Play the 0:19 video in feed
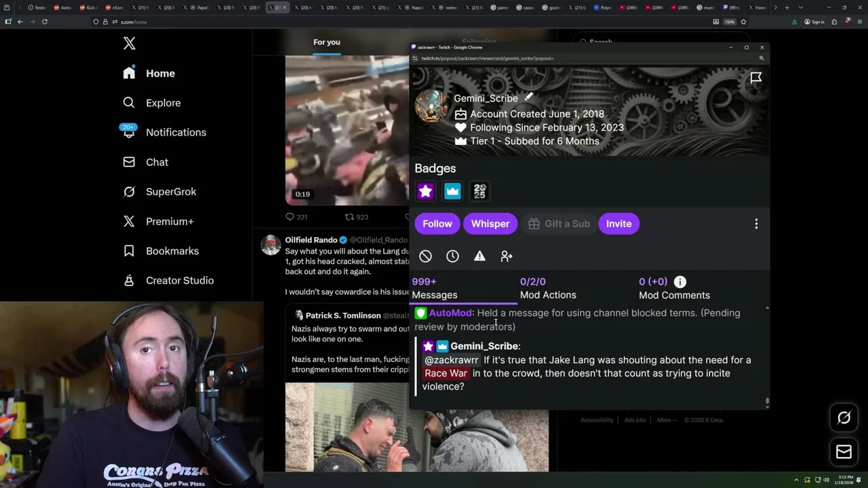This screenshot has height=488, width=868. 347,130
